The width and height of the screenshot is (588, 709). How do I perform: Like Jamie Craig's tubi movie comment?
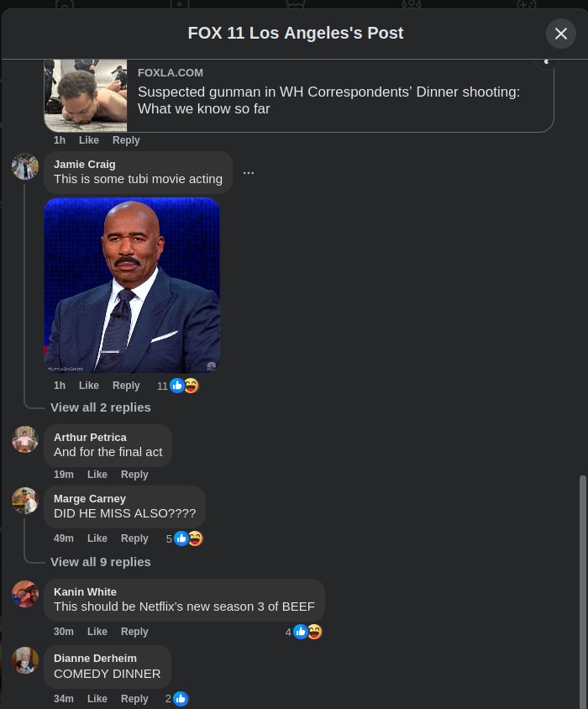[x=89, y=386]
